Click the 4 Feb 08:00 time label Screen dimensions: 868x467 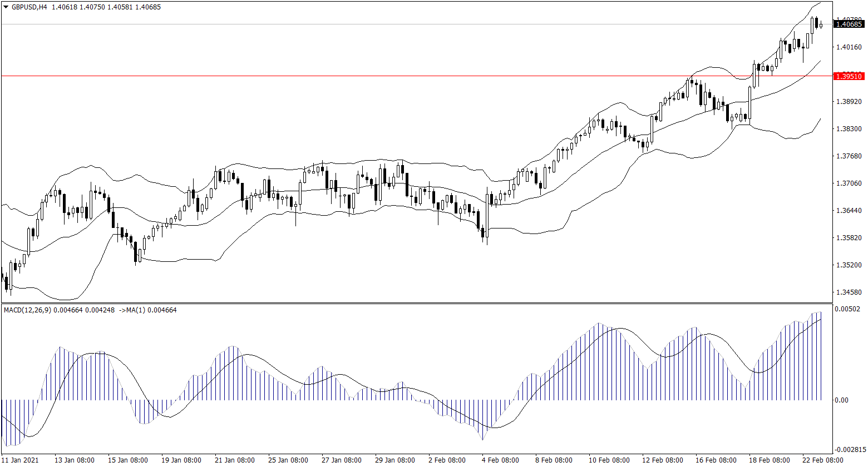point(501,460)
